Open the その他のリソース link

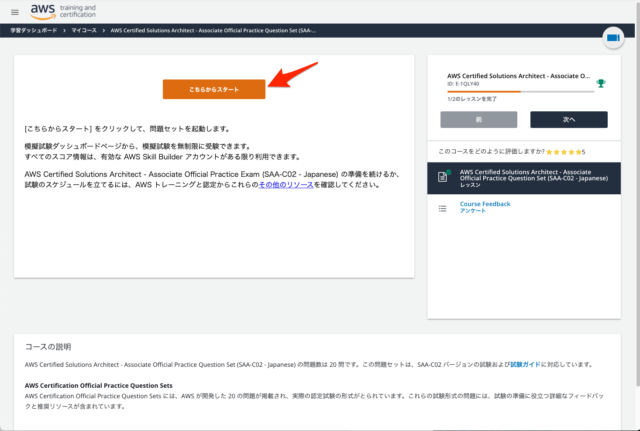point(286,185)
